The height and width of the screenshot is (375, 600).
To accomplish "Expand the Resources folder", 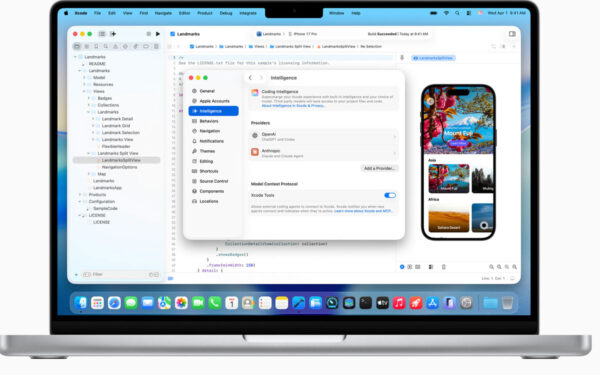I will coord(85,84).
